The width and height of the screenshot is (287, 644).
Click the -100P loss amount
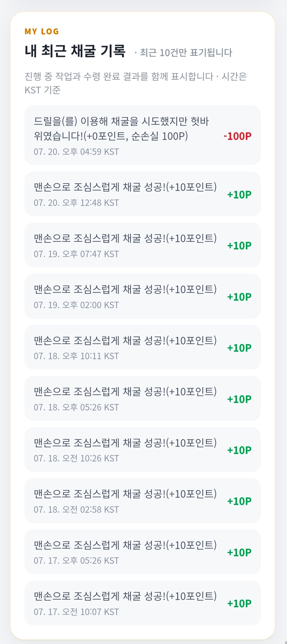(237, 136)
